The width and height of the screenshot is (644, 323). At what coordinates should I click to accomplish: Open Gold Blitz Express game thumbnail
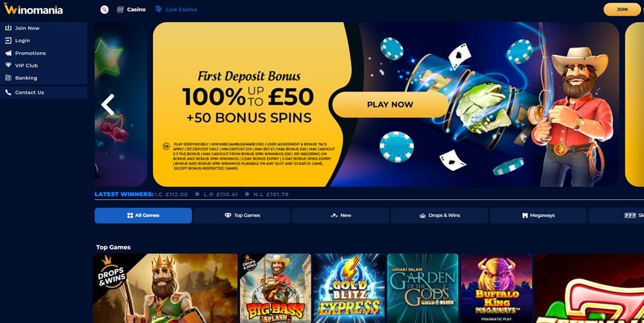349,288
